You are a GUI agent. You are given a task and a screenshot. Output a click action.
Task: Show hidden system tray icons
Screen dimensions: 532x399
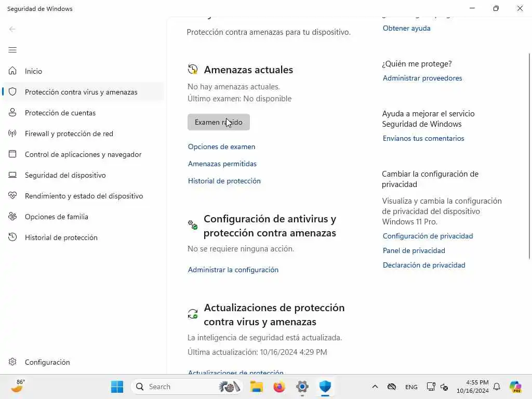375,387
